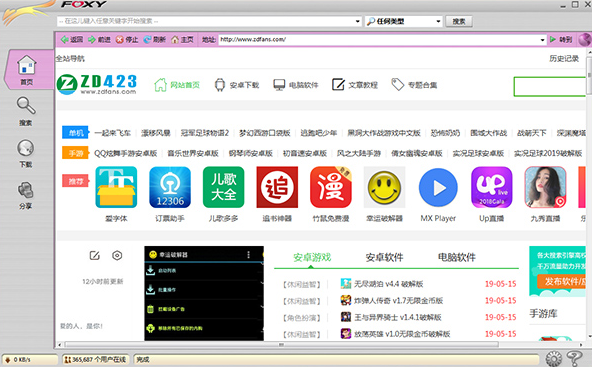Refresh the page with refresh icon
Viewport: 592px width, 367px height.
coord(155,39)
